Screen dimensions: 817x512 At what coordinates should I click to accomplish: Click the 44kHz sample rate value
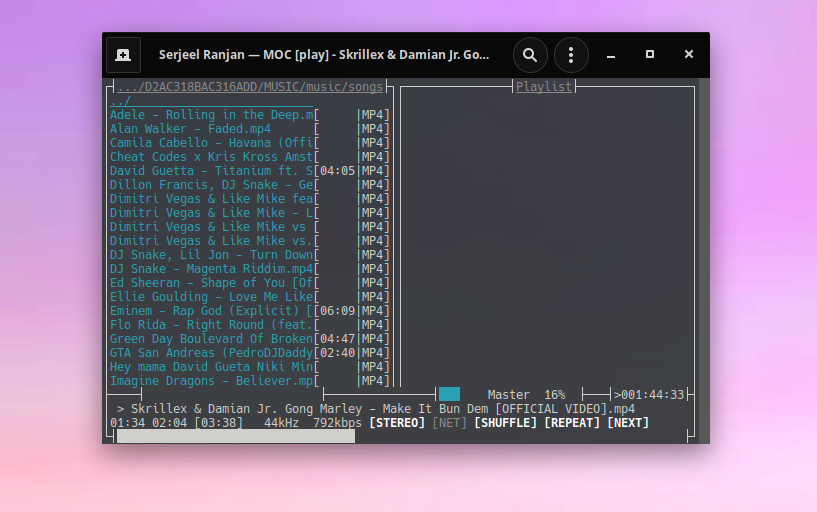[281, 423]
